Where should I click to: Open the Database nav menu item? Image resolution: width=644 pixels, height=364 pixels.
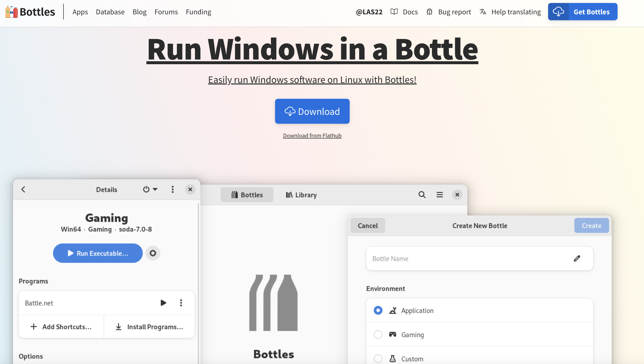(110, 12)
